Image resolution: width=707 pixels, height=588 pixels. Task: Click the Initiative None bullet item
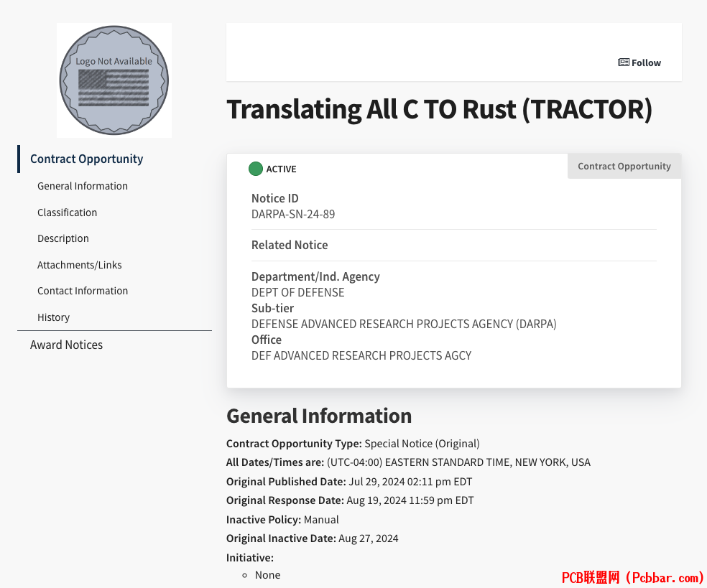click(x=267, y=575)
